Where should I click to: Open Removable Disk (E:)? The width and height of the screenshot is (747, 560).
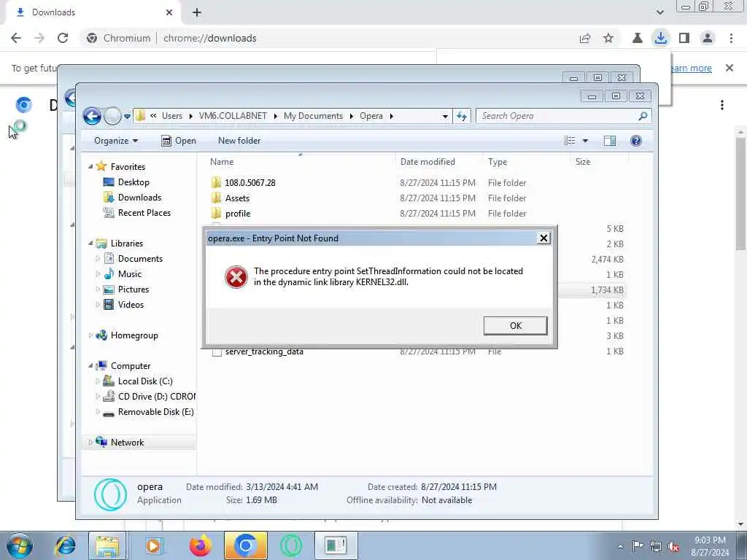[x=156, y=411]
